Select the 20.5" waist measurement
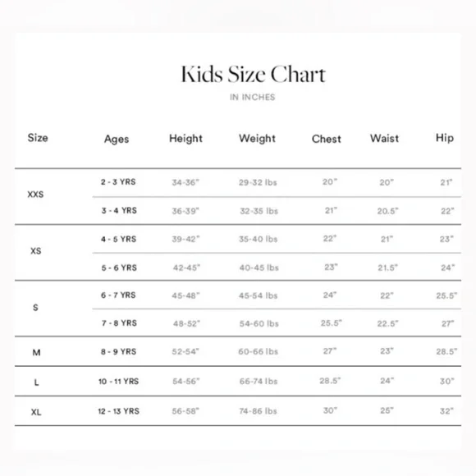Viewport: 476px width, 476px height. (387, 211)
